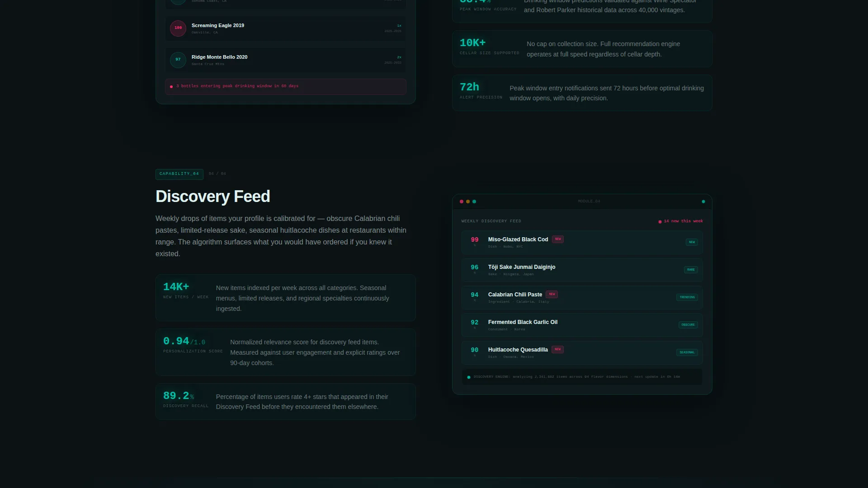868x488 pixels.
Task: Click the pink NEW badge next to Calabrian Chili Paste
Action: pyautogui.click(x=552, y=294)
